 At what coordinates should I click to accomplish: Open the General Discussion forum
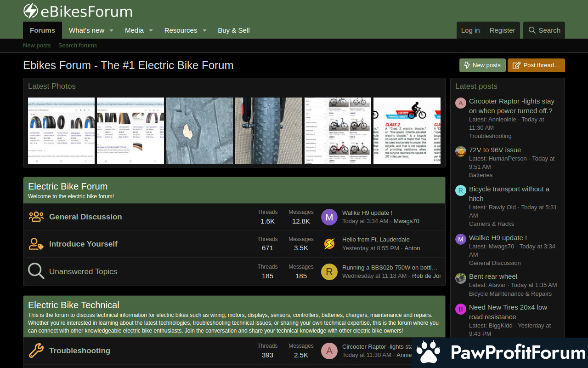pyautogui.click(x=85, y=217)
